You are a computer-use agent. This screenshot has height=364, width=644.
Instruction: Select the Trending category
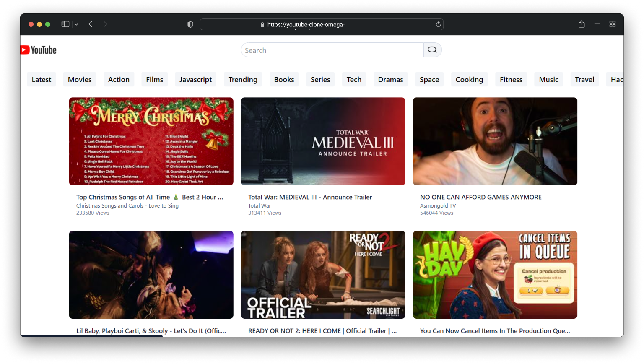click(243, 79)
